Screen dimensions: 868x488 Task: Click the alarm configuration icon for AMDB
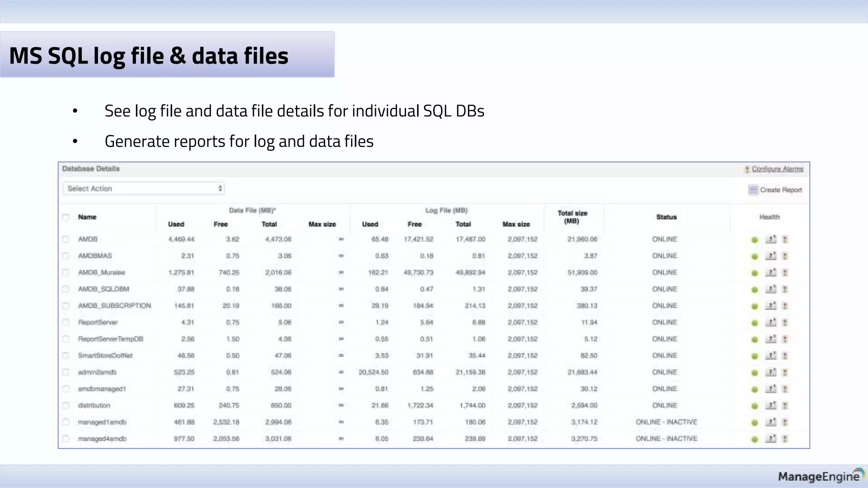[x=785, y=239]
